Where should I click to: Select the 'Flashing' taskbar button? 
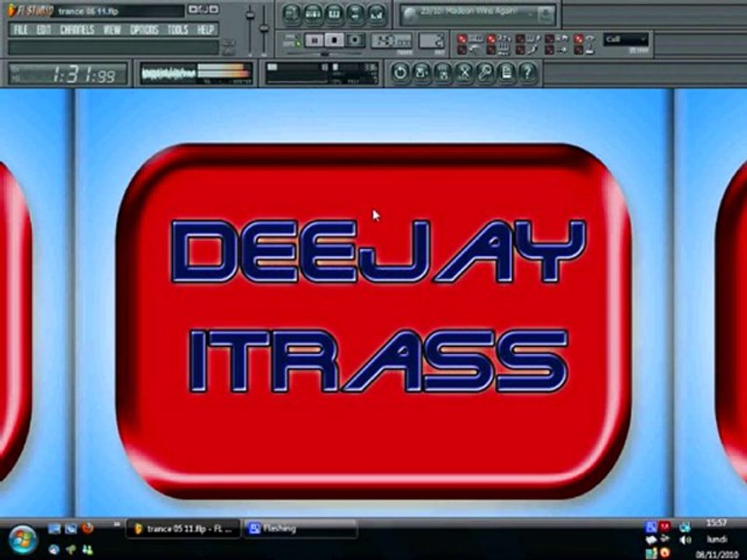coord(300,529)
